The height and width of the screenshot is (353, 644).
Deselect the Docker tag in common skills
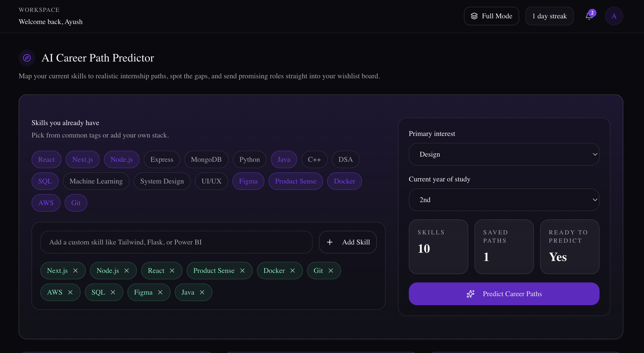[x=344, y=181]
